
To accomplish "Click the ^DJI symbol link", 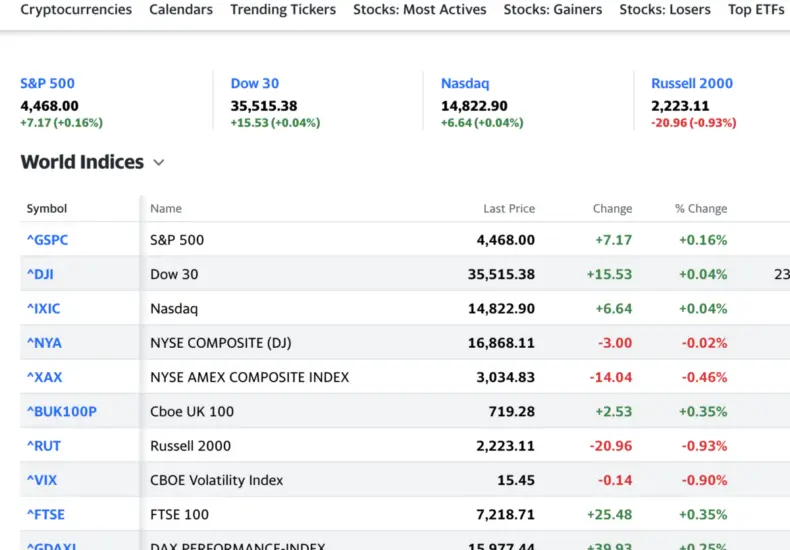I will tap(40, 274).
